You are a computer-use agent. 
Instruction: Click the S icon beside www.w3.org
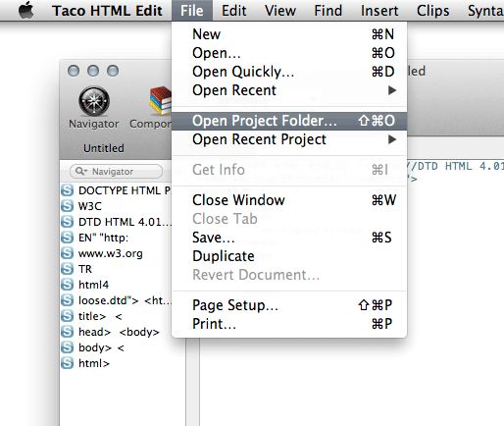click(x=68, y=253)
